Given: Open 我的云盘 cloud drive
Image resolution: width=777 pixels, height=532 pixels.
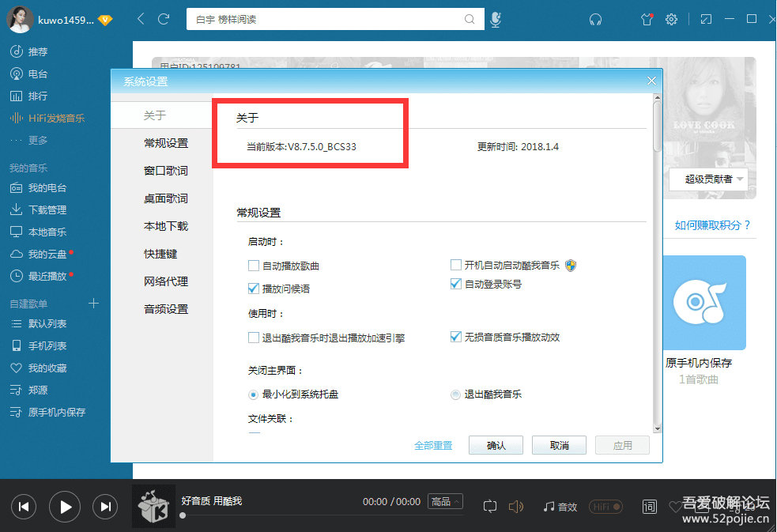Looking at the screenshot, I should click(x=39, y=254).
